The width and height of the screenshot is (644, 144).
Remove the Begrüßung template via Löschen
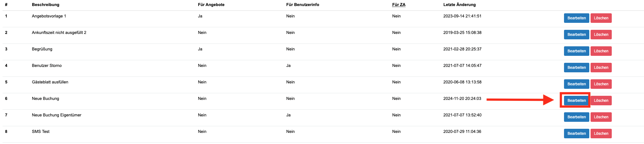pyautogui.click(x=601, y=51)
